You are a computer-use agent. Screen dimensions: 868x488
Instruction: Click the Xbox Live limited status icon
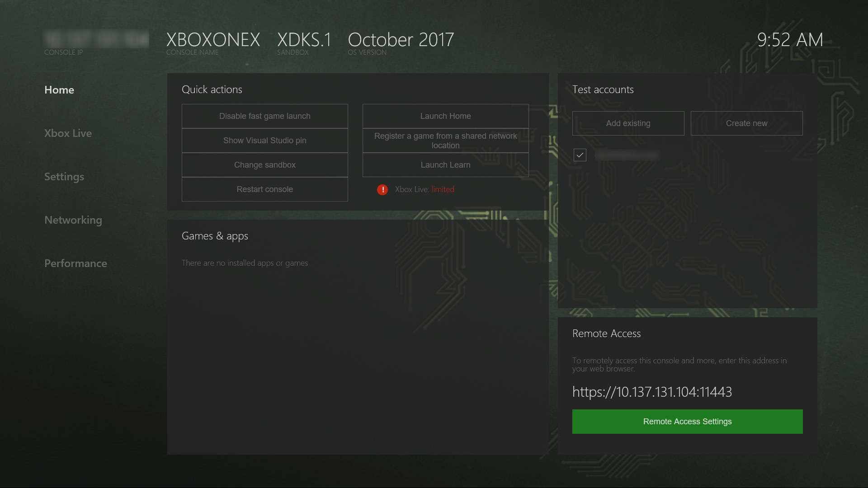tap(382, 189)
